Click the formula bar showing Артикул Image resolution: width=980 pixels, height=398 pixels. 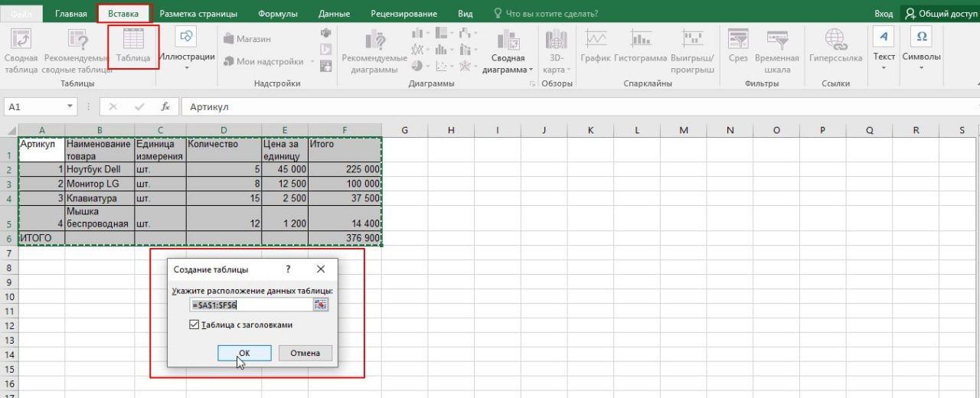coord(580,107)
